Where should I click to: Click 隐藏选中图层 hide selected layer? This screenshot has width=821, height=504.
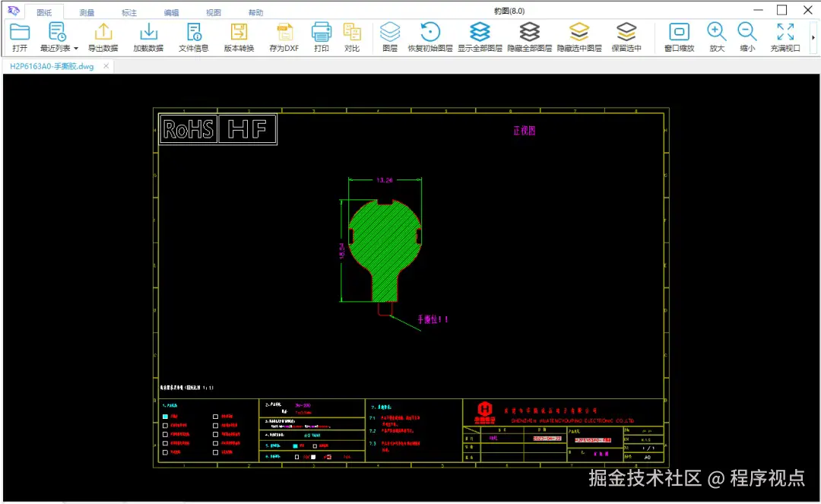point(579,32)
